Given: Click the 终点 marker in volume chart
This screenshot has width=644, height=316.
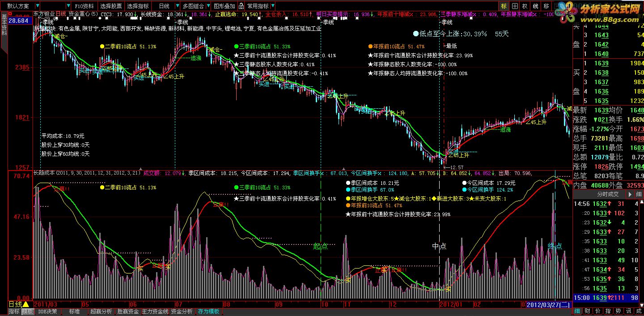Looking at the screenshot, I should tap(555, 246).
